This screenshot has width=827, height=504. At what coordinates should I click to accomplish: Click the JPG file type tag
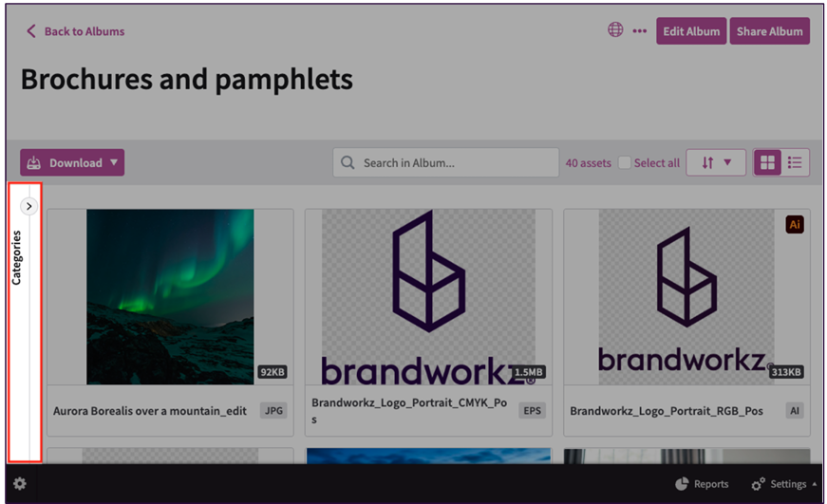coord(273,411)
